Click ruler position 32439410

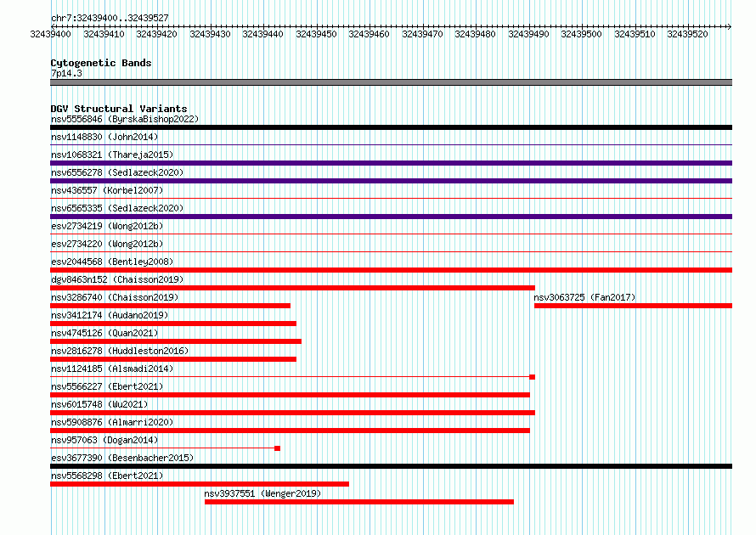[104, 34]
